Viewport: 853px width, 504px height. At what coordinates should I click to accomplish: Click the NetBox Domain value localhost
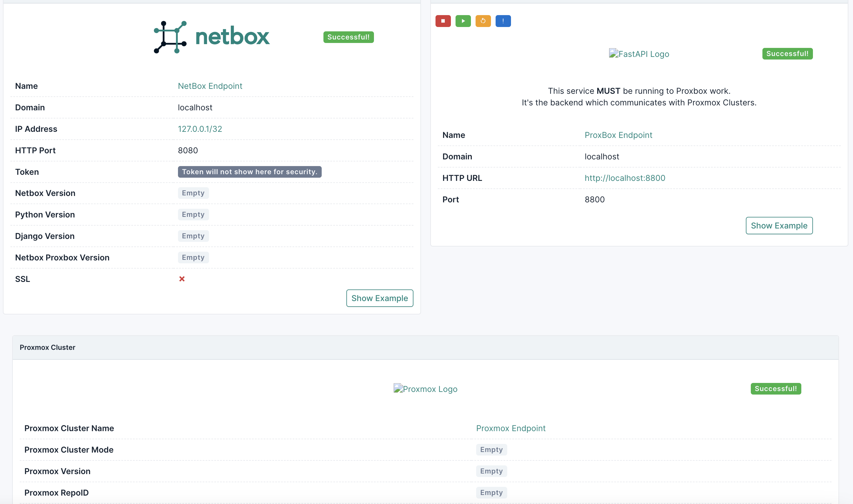click(x=195, y=107)
